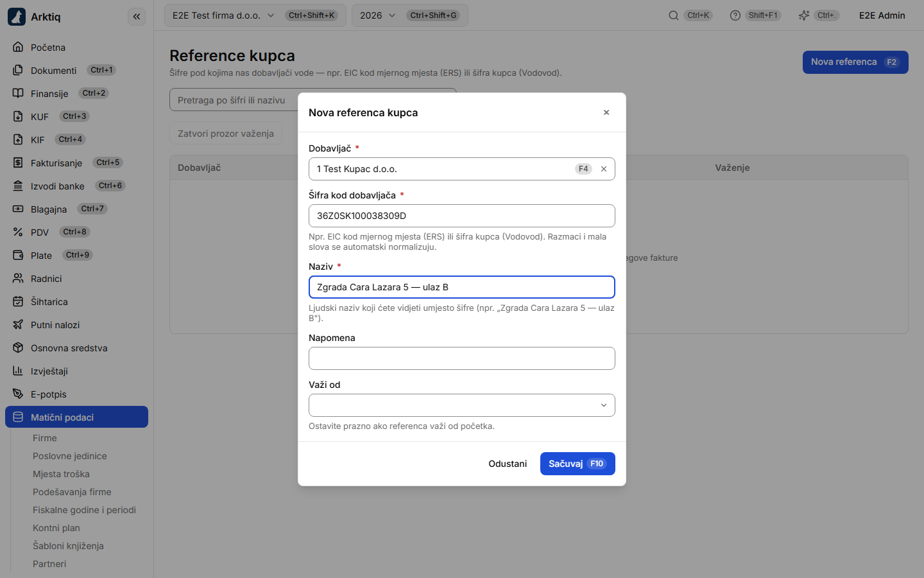Click the Početna home icon
The width and height of the screenshot is (924, 578).
(18, 48)
